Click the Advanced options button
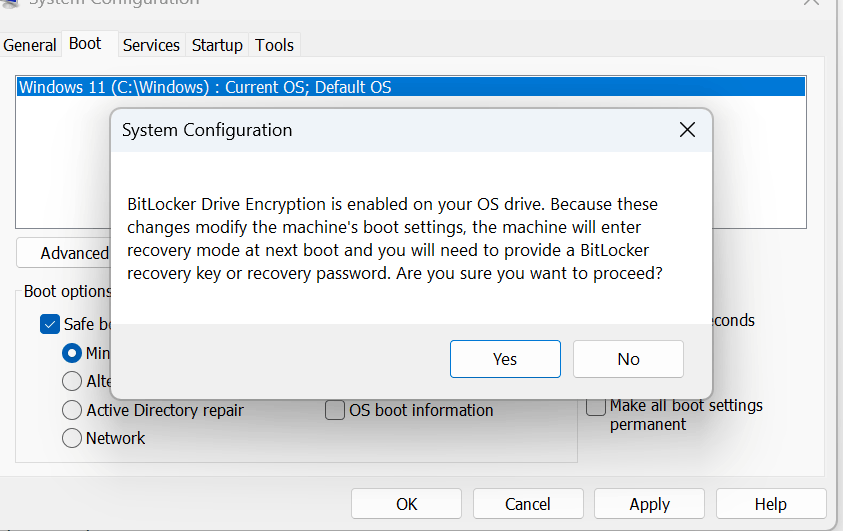This screenshot has width=843, height=531. [x=65, y=253]
